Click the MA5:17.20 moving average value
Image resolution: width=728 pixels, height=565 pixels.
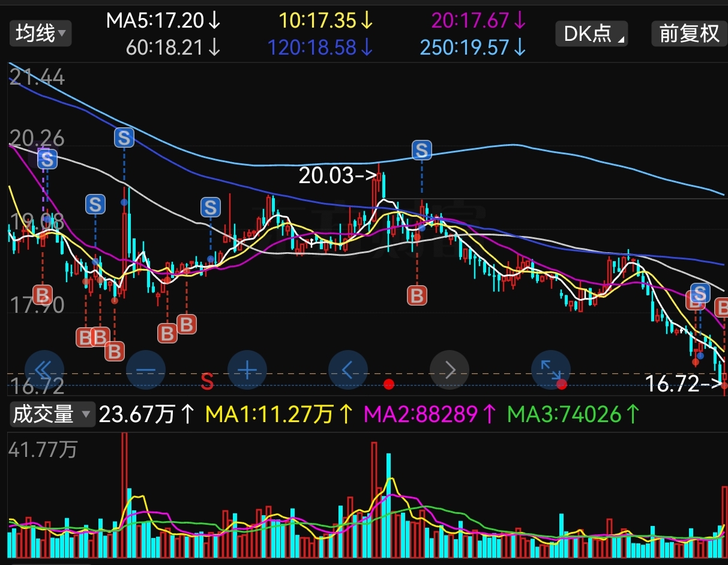click(x=163, y=21)
